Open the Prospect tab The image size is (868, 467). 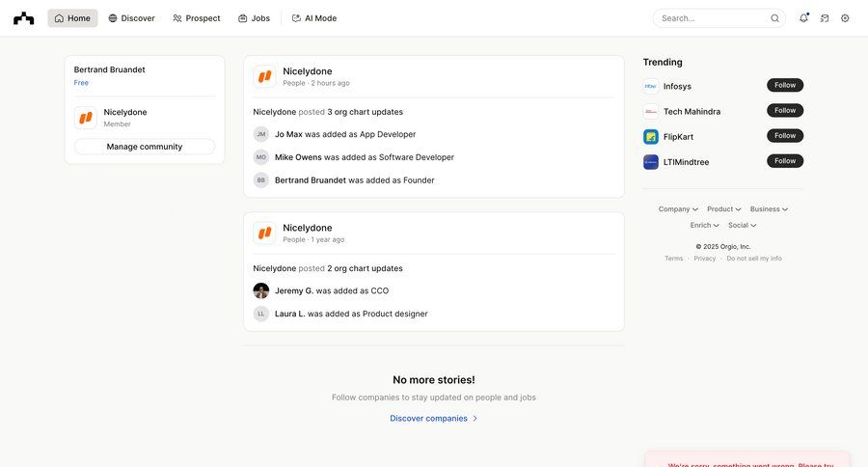[x=197, y=18]
